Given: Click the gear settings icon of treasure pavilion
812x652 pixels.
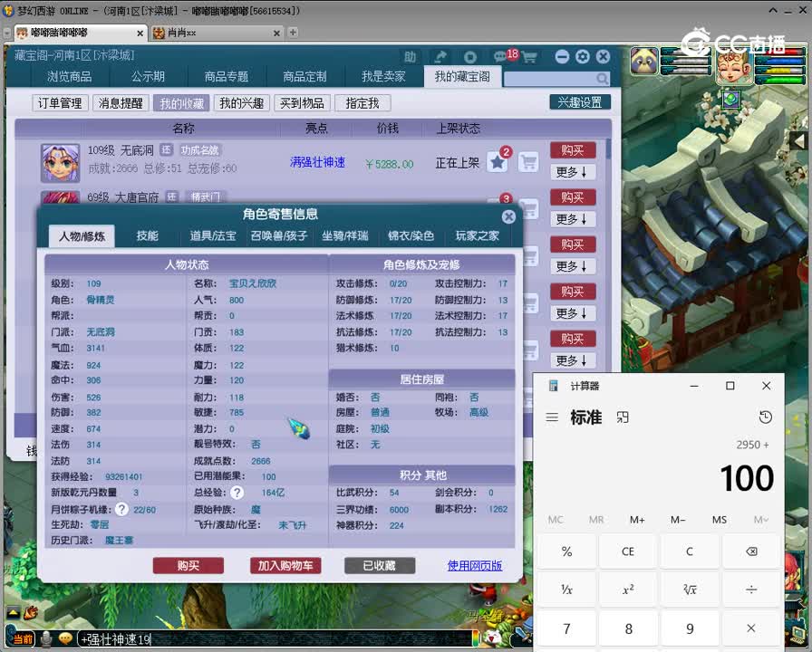Looking at the screenshot, I should coord(583,56).
